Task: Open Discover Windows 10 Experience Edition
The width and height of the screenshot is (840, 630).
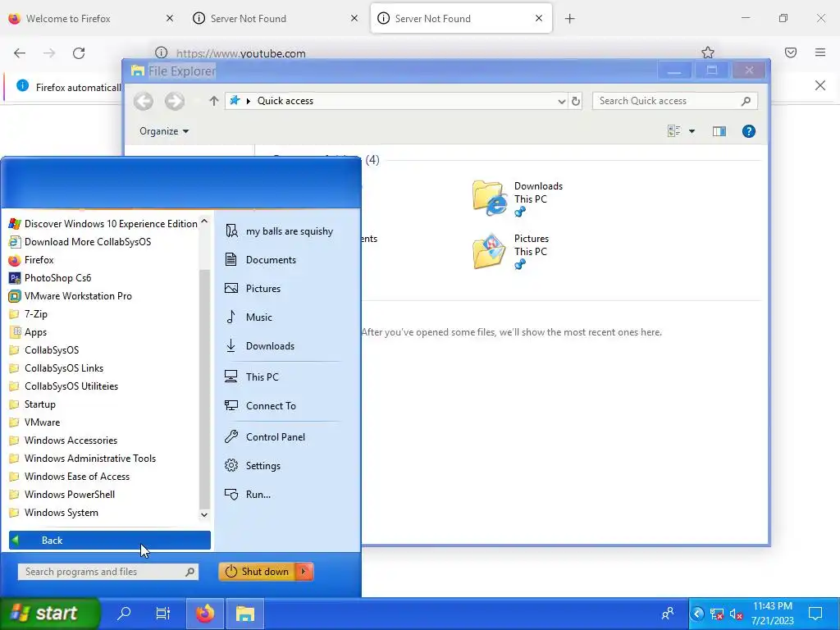Action: pos(103,224)
